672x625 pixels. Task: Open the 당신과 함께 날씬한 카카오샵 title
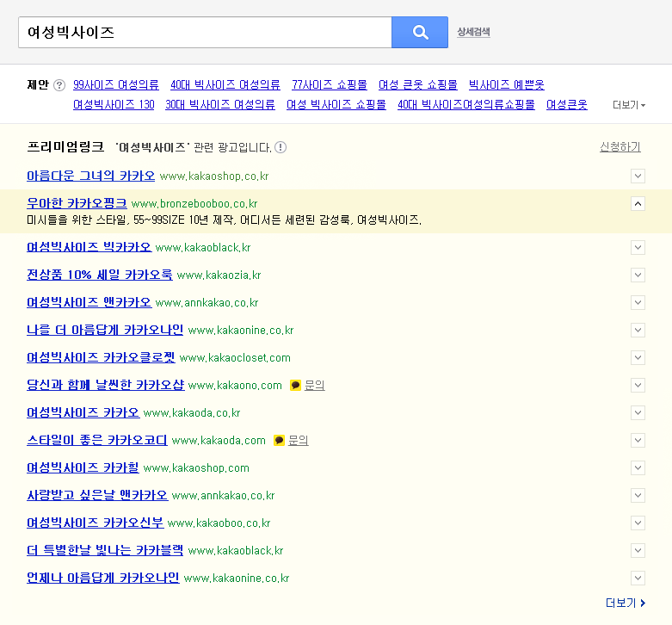coord(106,385)
